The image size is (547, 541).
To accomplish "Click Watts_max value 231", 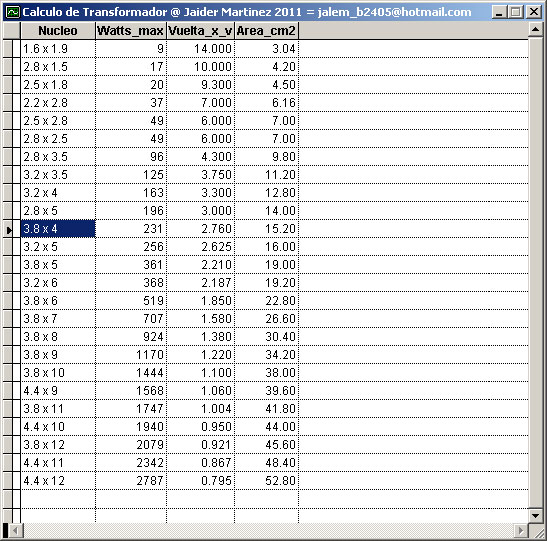I will pyautogui.click(x=131, y=229).
